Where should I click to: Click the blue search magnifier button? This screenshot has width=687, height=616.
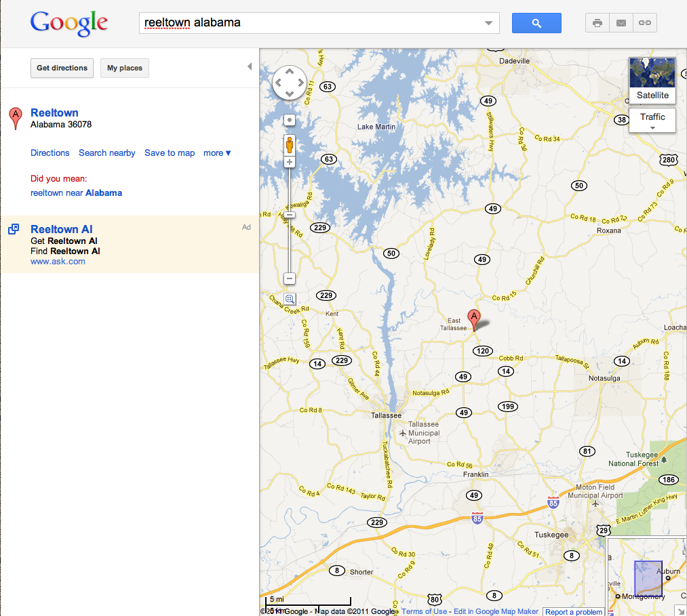[536, 23]
